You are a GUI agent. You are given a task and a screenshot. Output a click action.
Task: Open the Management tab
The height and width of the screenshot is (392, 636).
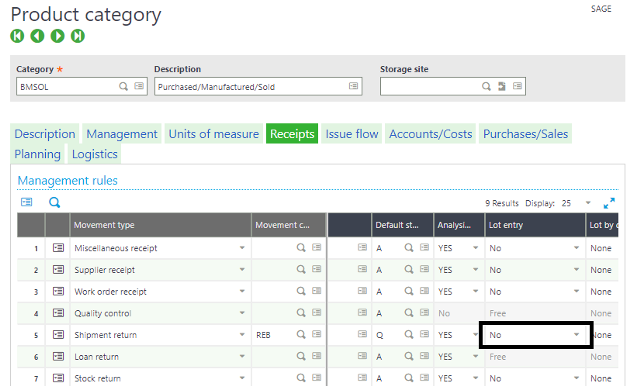pos(122,134)
